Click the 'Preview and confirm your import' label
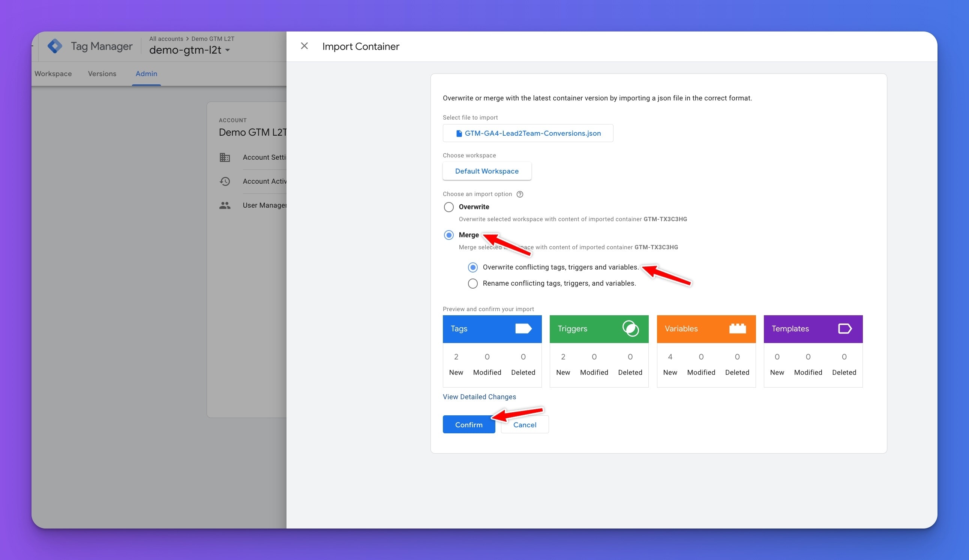The height and width of the screenshot is (560, 969). 488,309
